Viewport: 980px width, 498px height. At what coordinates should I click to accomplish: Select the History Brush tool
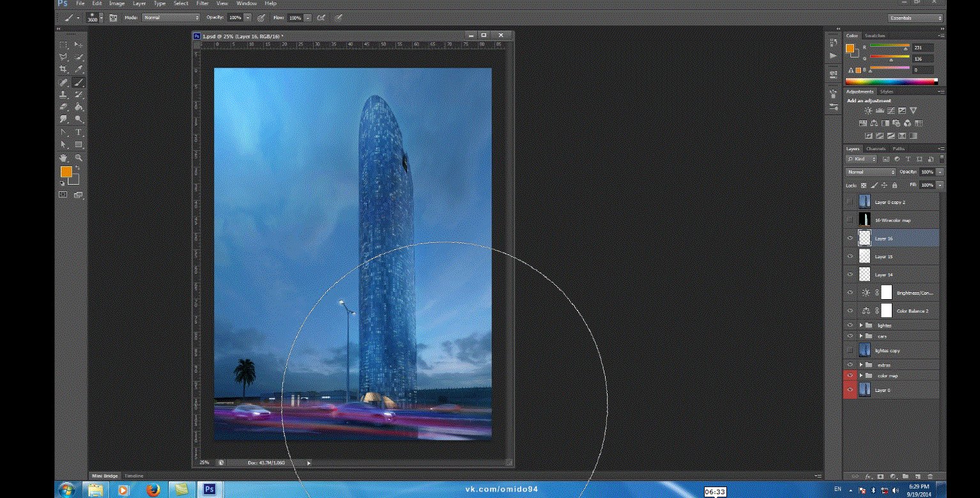(79, 95)
